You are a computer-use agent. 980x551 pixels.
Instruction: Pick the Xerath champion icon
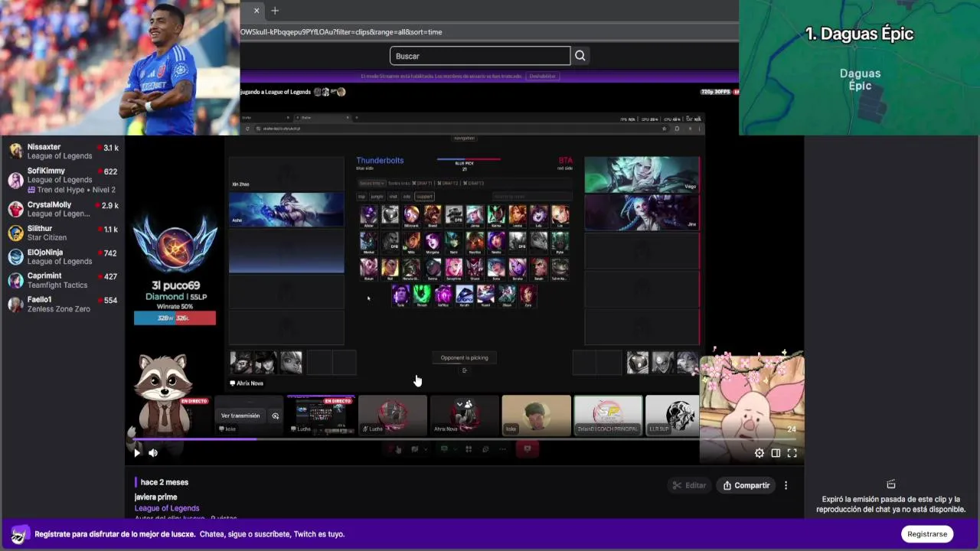[465, 295]
